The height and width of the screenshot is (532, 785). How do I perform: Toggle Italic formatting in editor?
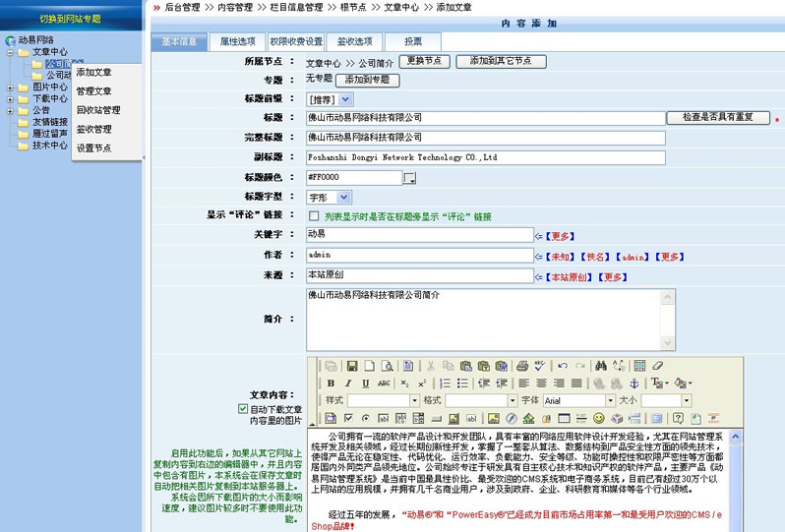coord(348,384)
